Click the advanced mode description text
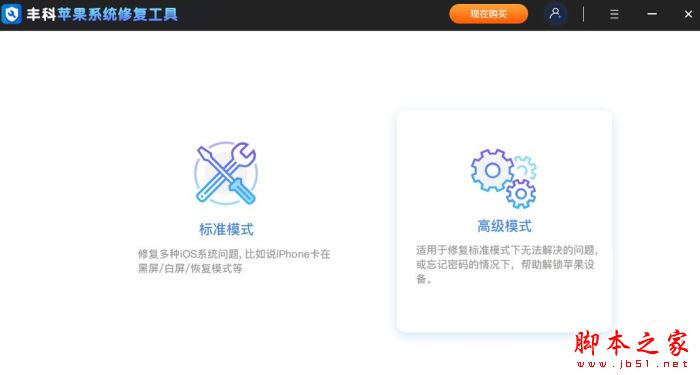Image resolution: width=700 pixels, height=375 pixels. (507, 264)
